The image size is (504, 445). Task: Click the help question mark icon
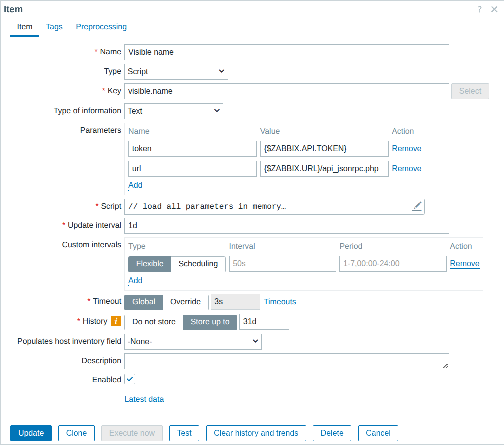click(x=479, y=9)
